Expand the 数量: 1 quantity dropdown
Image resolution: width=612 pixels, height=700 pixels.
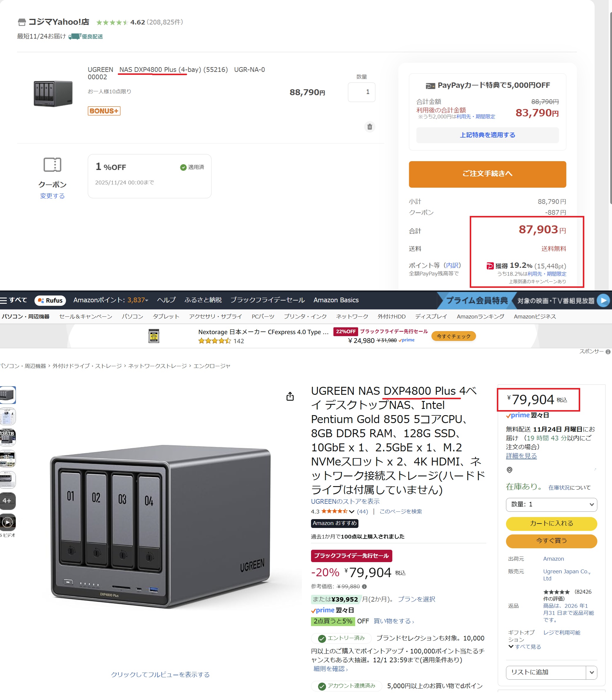pos(551,504)
